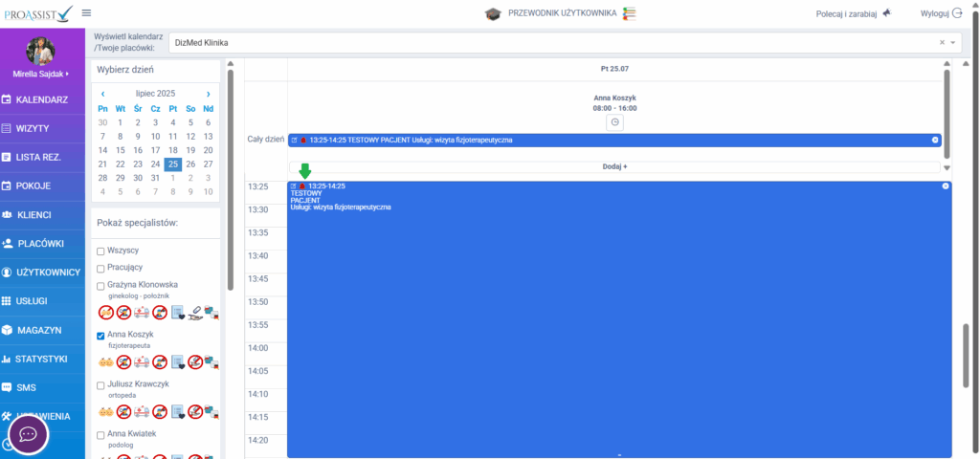Check the Wszyscy specialists checkbox
Viewport: 980px width, 459px height.
100,251
